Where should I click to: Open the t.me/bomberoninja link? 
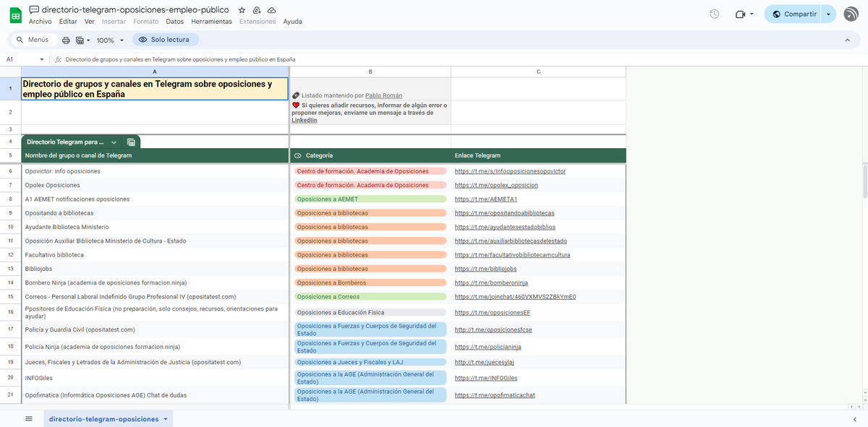click(x=491, y=283)
